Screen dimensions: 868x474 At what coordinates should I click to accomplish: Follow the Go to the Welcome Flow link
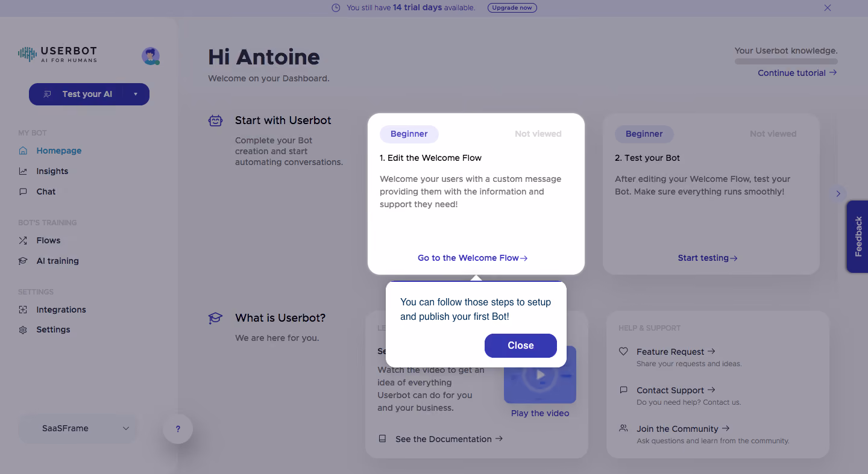coord(473,258)
